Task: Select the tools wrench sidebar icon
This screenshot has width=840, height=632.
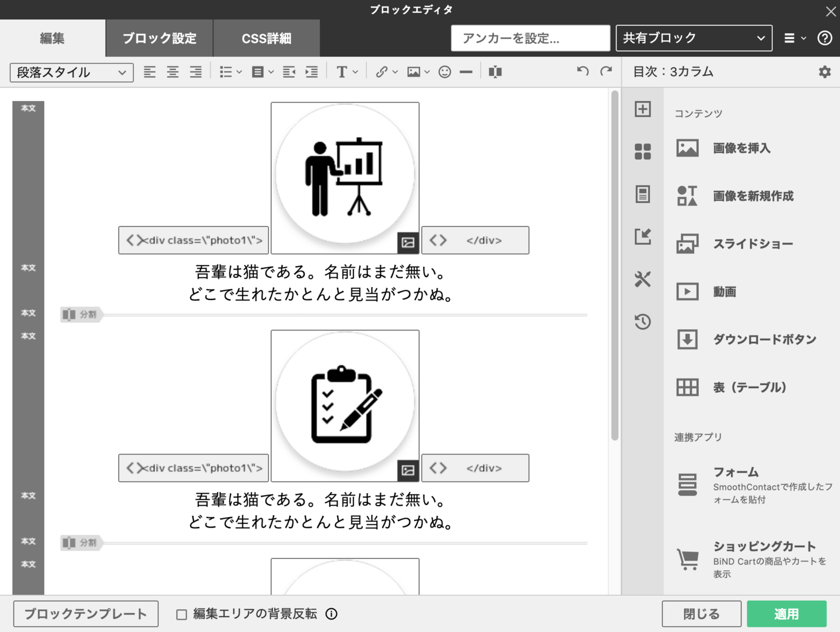Action: pyautogui.click(x=643, y=279)
